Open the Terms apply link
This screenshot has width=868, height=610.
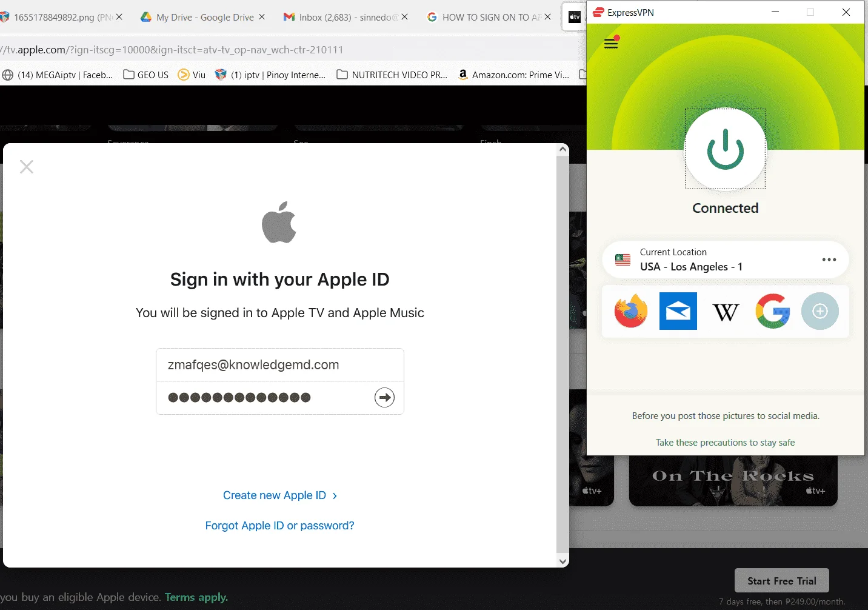point(196,597)
